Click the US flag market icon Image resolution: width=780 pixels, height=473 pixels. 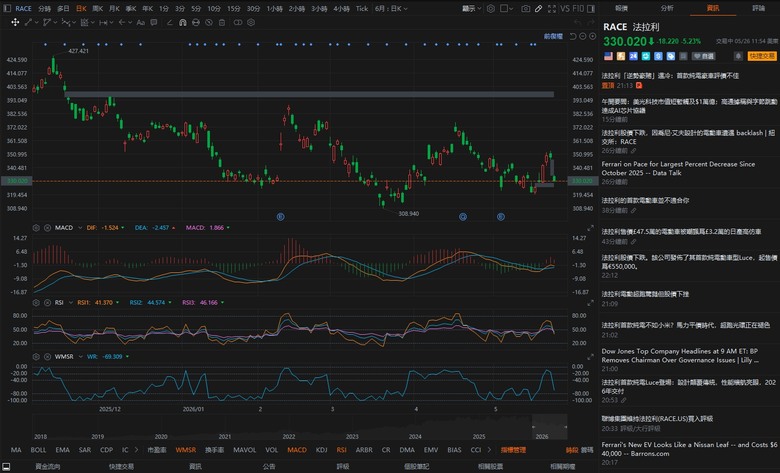point(608,56)
